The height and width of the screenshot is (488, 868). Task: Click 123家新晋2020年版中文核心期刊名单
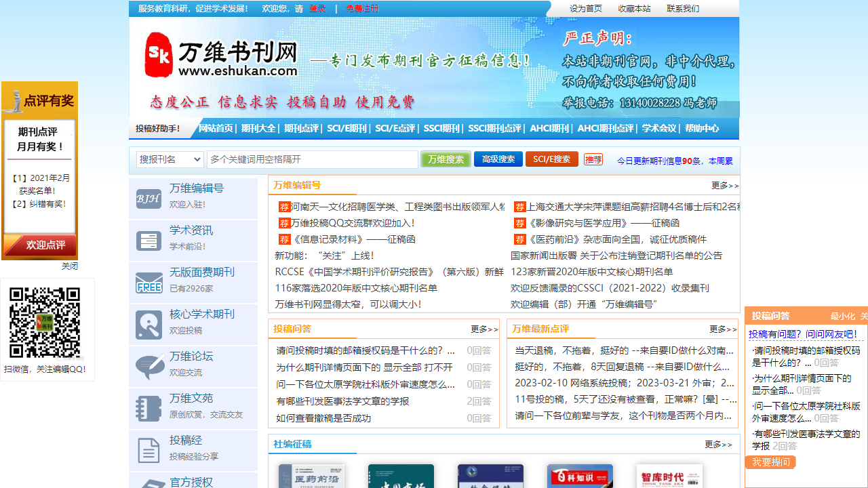click(592, 272)
